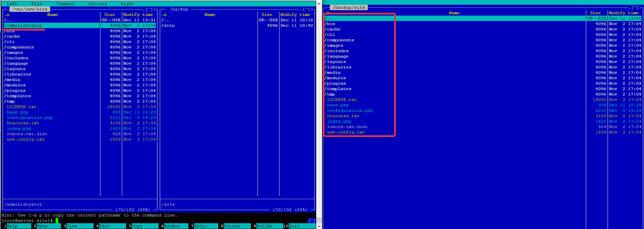The height and width of the screenshot is (229, 644).
Task: Click scrollbar up arrow between the windows
Action: (319, 3)
